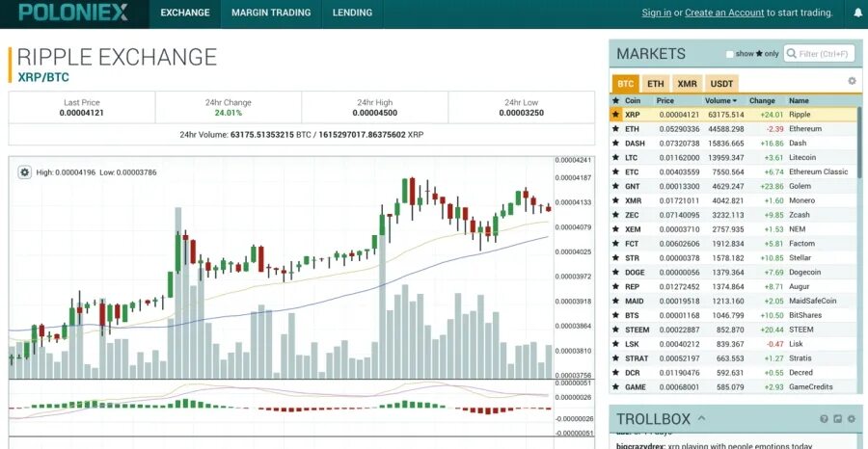Viewport: 868px width, 449px height.
Task: Open the Exchange tab
Action: coord(185,13)
